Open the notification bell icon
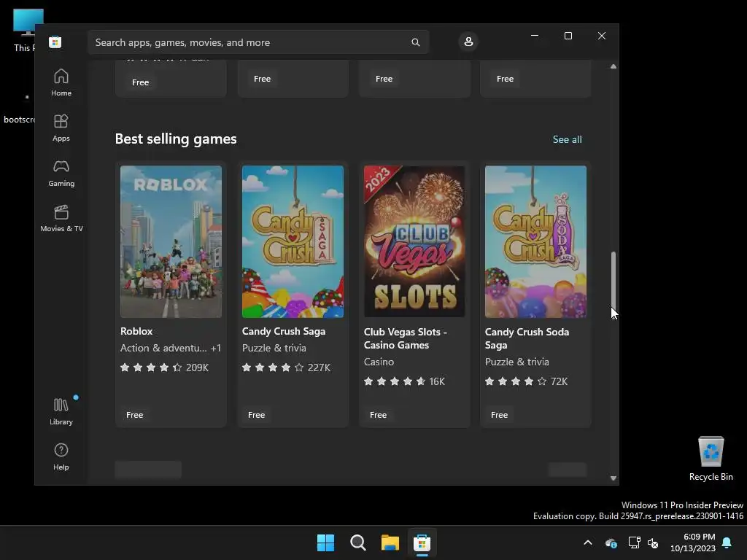The width and height of the screenshot is (747, 560). (x=727, y=542)
